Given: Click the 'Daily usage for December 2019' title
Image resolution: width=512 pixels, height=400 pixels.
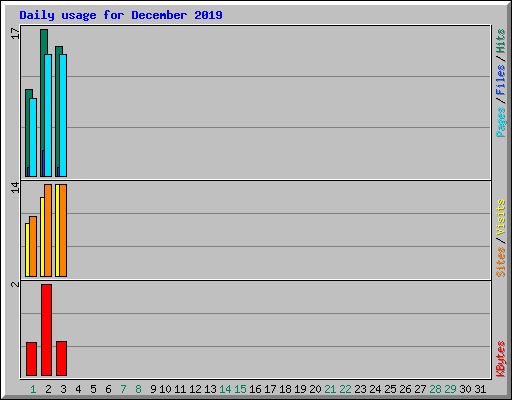Looking at the screenshot, I should [121, 15].
